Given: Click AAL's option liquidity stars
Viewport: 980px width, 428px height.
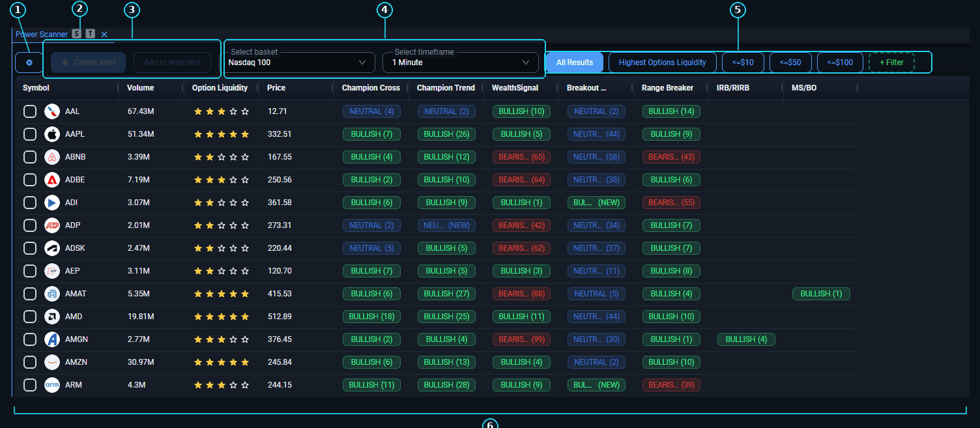Looking at the screenshot, I should (x=222, y=111).
